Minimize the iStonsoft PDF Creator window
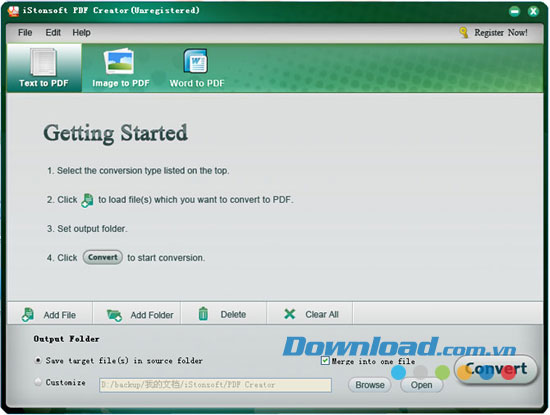Image resolution: width=550 pixels, height=415 pixels. point(514,12)
